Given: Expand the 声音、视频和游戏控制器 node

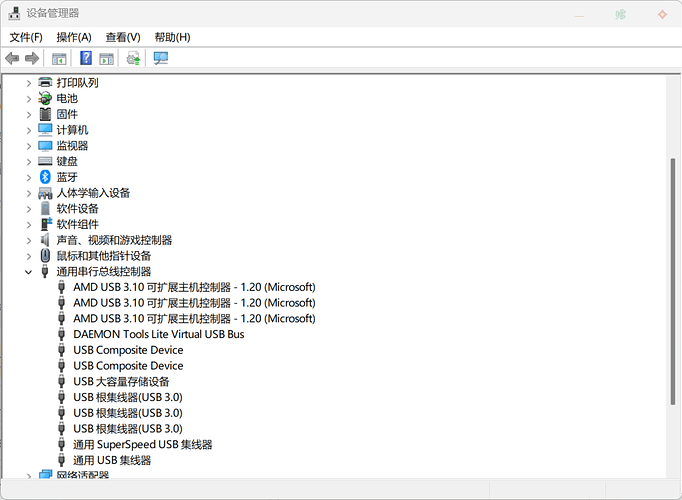Looking at the screenshot, I should point(29,240).
